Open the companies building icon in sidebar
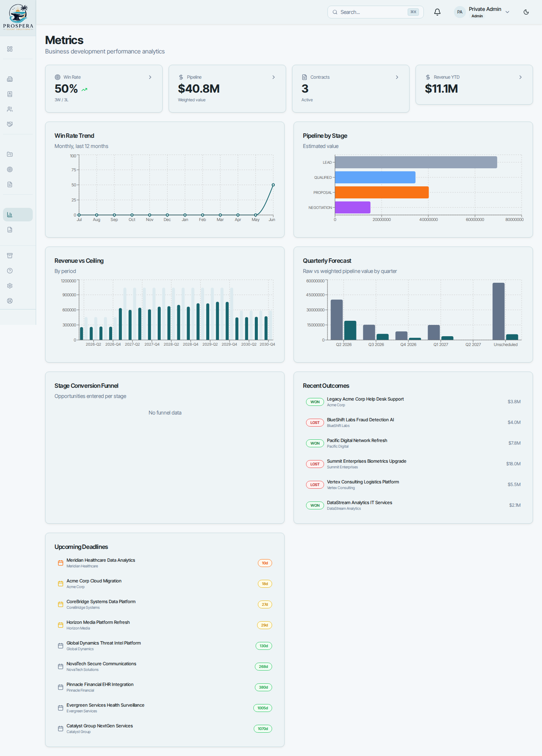This screenshot has width=542, height=756. tap(10, 79)
